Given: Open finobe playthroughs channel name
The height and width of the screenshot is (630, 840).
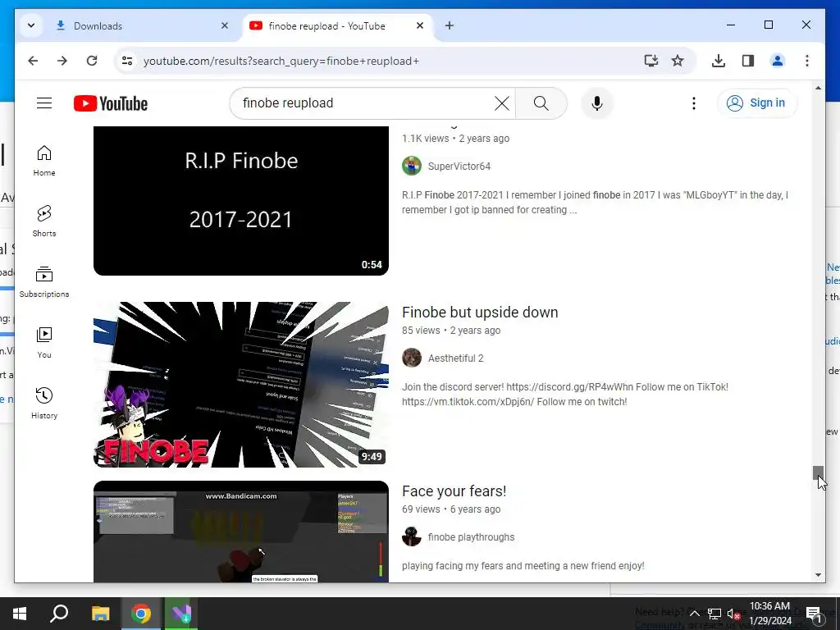Looking at the screenshot, I should pyautogui.click(x=471, y=536).
